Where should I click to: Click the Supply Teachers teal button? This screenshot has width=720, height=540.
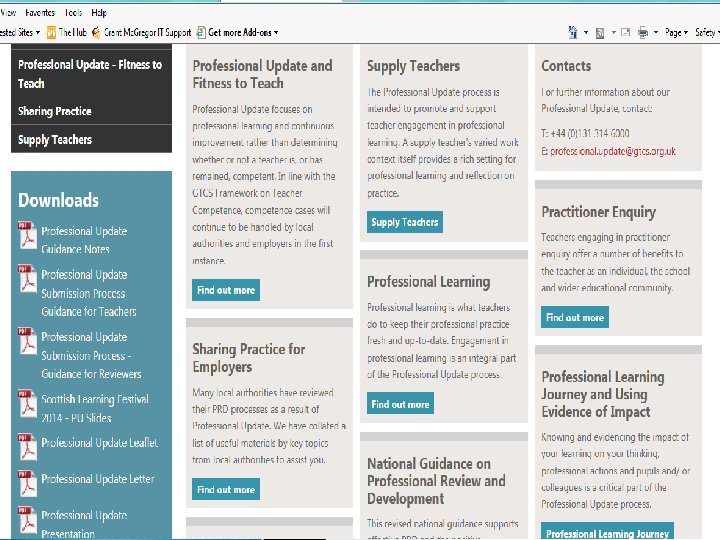coord(405,222)
